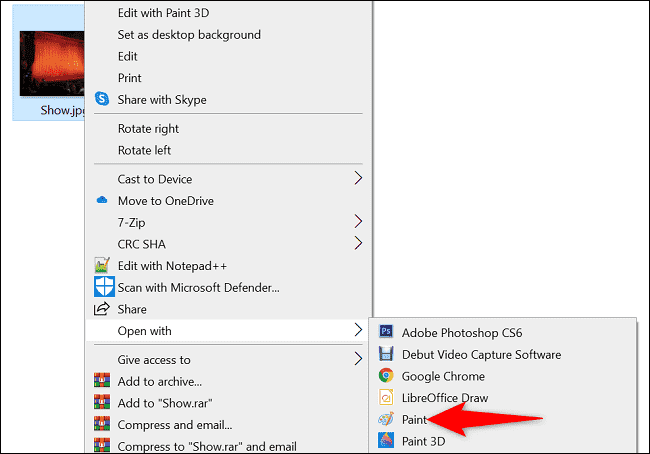Click the LibreOffice Draw icon
Image resolution: width=650 pixels, height=454 pixels.
[x=385, y=398]
